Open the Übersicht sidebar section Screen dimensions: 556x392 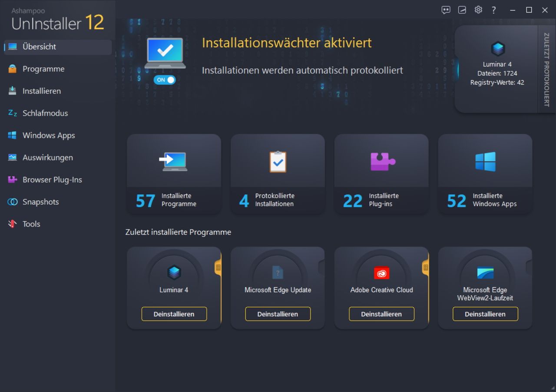[x=58, y=47]
